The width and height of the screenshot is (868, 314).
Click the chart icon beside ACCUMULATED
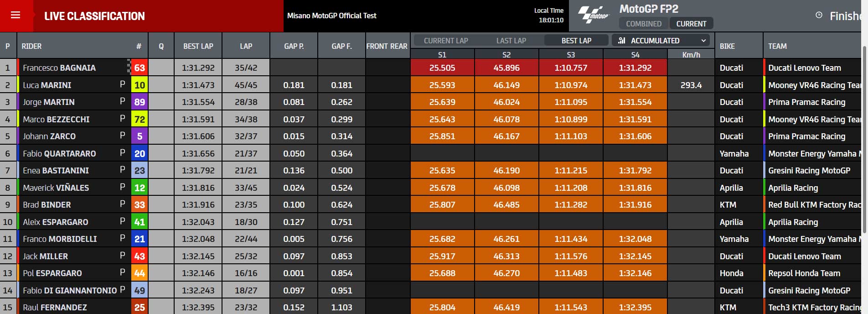[621, 41]
